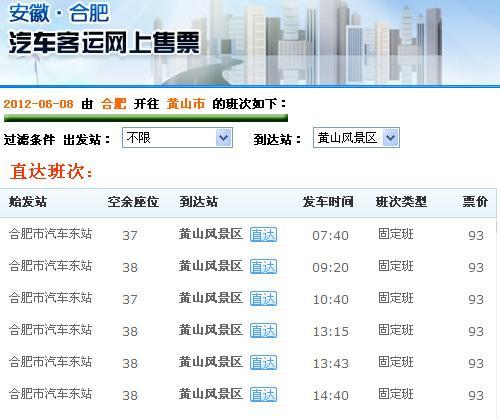Click seat count 37 in the 07:40 row
Image resolution: width=500 pixels, height=420 pixels.
click(x=130, y=236)
